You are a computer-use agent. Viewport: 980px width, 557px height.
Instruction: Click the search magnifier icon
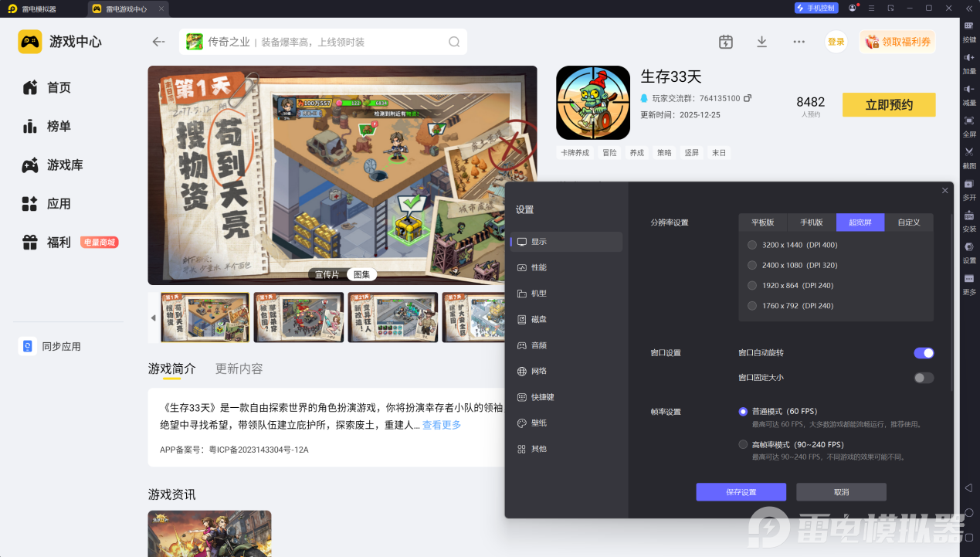[x=454, y=42]
